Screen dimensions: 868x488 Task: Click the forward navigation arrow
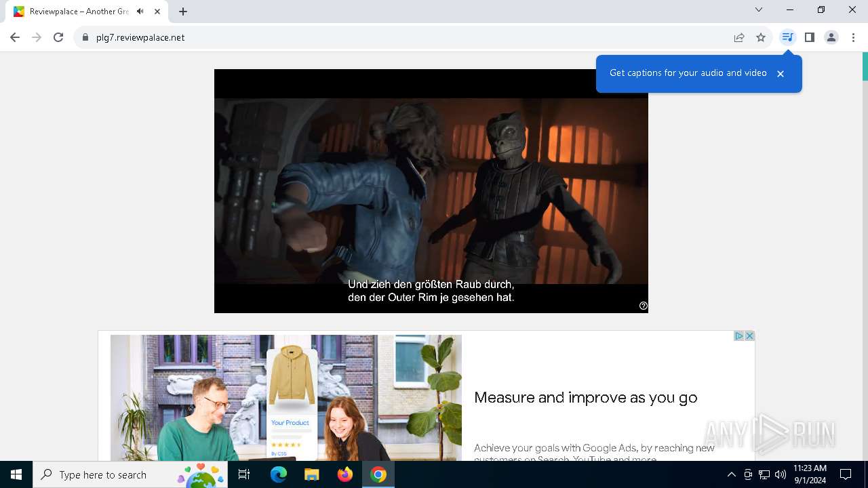click(x=37, y=37)
